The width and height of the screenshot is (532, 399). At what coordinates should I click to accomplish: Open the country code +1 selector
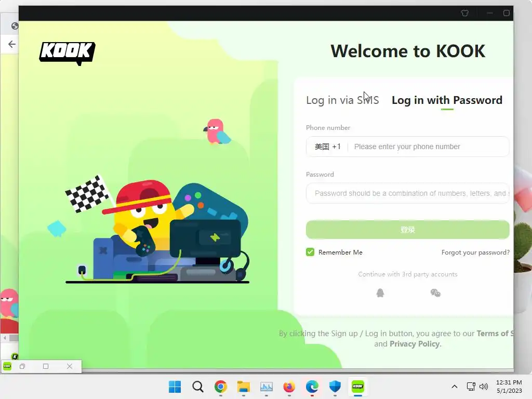point(327,147)
